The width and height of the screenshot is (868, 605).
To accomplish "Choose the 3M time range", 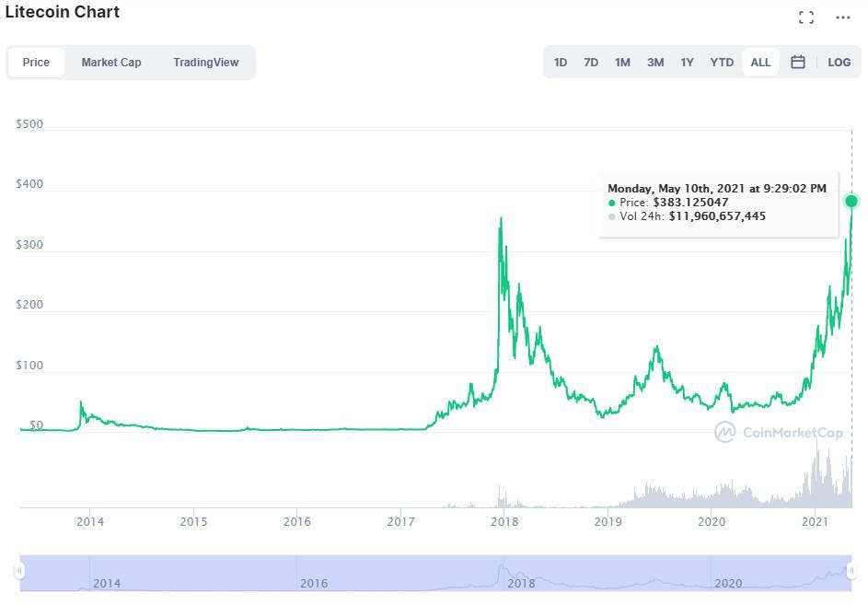I will [654, 63].
